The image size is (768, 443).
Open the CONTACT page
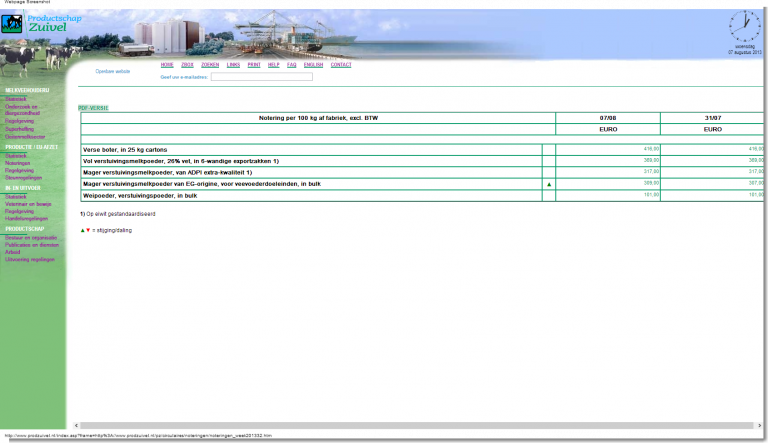[341, 64]
